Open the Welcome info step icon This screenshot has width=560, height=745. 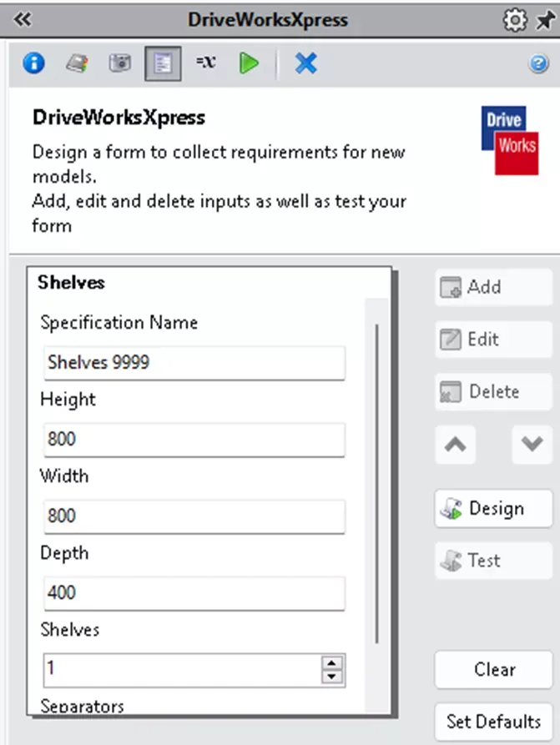[x=33, y=63]
